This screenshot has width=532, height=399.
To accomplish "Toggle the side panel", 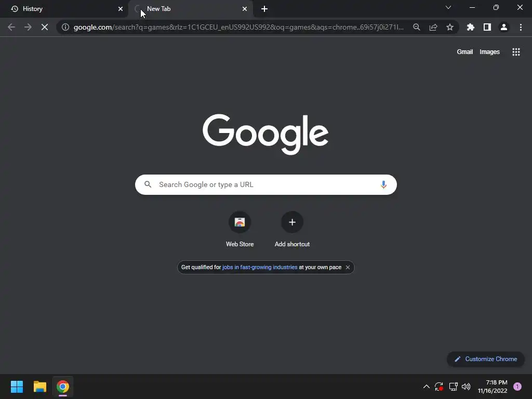I will (487, 27).
